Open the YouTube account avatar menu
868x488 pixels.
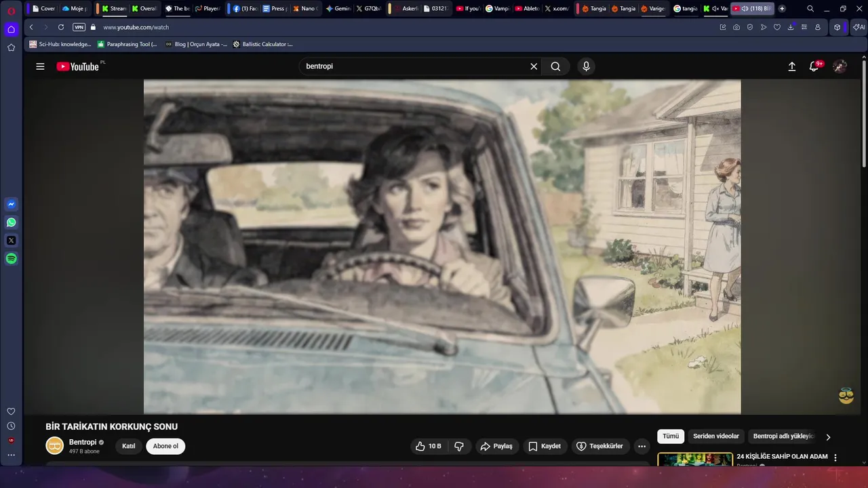(x=840, y=66)
